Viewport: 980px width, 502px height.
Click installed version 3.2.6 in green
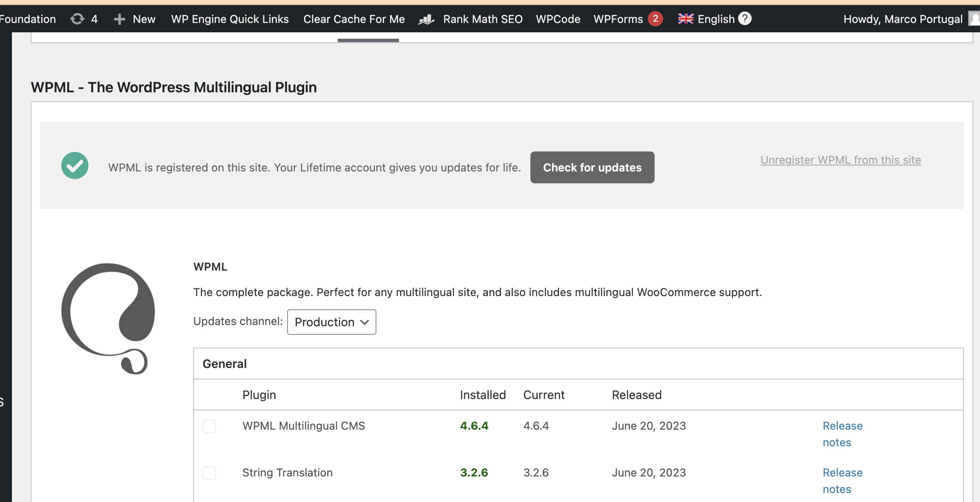click(x=474, y=473)
